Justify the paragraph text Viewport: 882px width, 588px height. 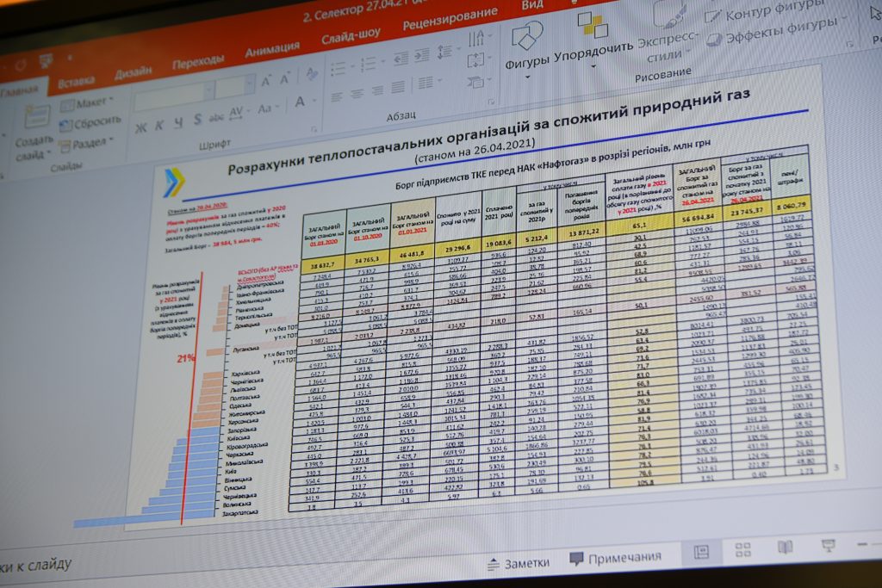coord(398,87)
